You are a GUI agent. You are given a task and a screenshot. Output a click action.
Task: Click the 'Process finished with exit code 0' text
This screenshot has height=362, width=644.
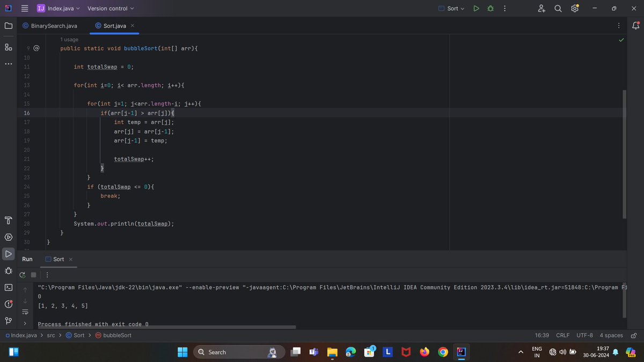pos(93,324)
